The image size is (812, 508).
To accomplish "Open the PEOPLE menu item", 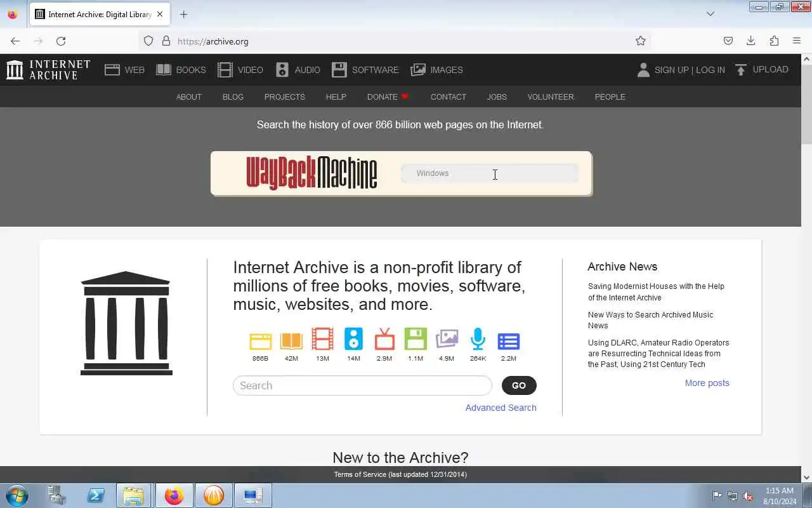I will (x=610, y=97).
